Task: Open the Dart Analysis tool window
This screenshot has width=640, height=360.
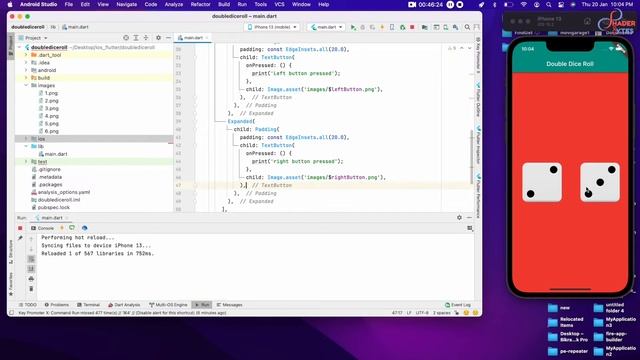Action: [124, 305]
